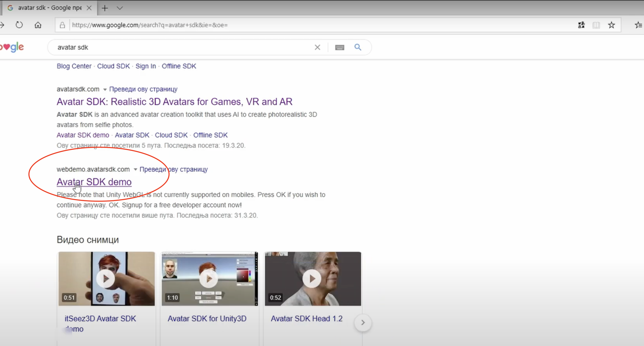Click the blue search magnifier icon
644x346 pixels.
tap(358, 47)
